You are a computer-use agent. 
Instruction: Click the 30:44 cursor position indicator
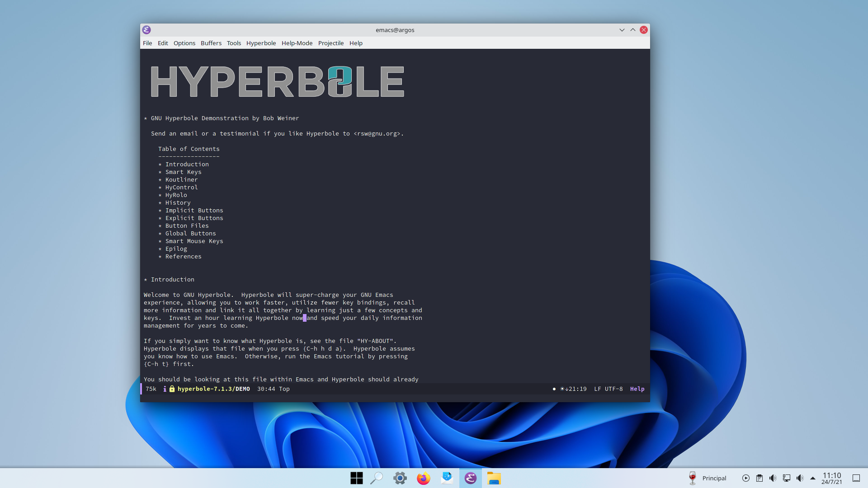[x=266, y=389]
